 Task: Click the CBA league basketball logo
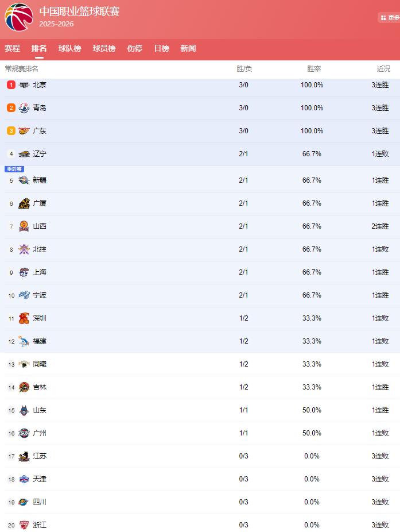pyautogui.click(x=19, y=17)
